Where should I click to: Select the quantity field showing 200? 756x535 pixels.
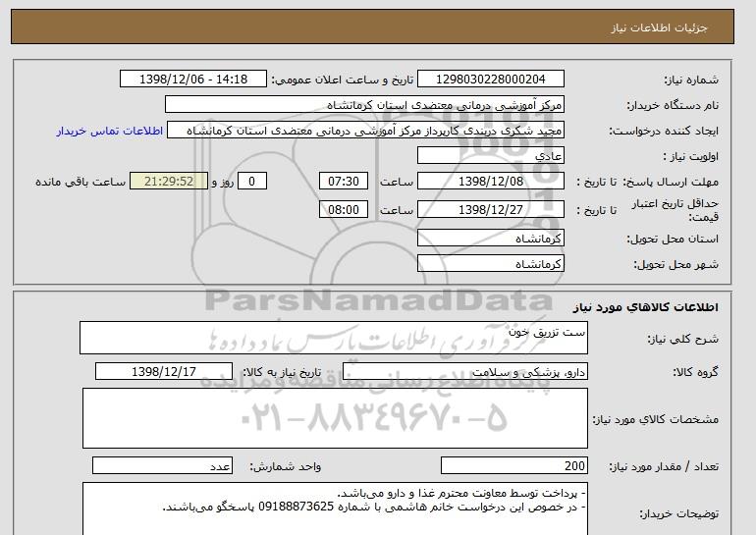(x=514, y=465)
